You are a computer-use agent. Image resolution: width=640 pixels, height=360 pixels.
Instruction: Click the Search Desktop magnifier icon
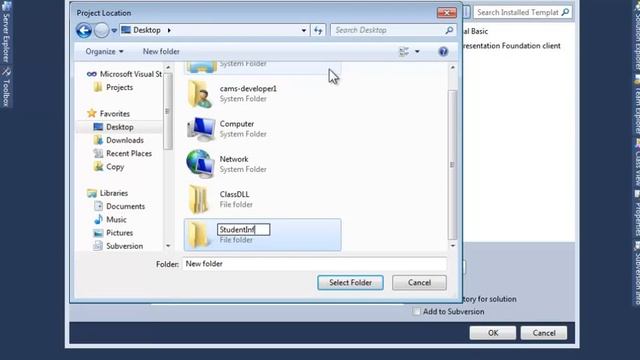(449, 30)
